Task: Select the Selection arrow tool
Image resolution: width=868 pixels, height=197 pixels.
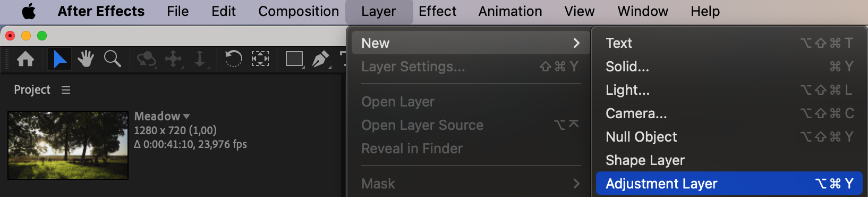Action: coord(60,59)
